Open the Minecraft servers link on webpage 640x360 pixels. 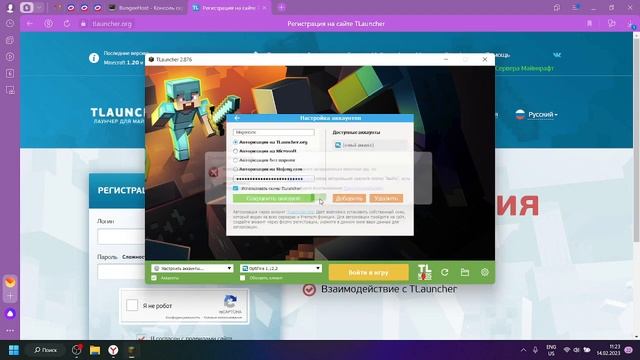(524, 68)
